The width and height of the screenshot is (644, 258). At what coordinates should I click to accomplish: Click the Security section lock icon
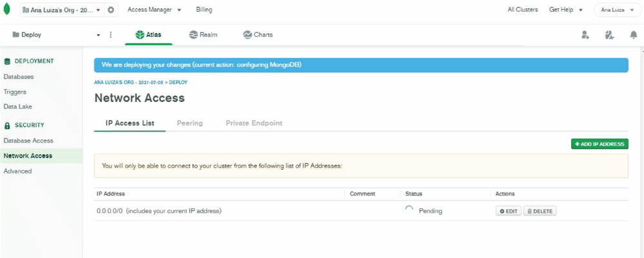click(7, 125)
